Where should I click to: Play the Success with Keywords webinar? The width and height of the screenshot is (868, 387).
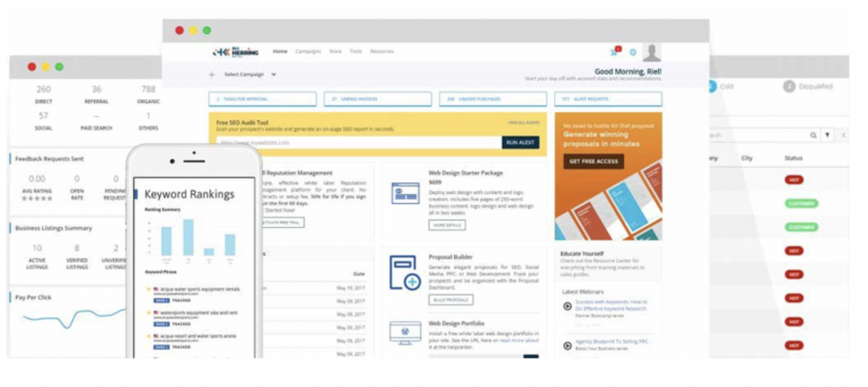[x=567, y=306]
